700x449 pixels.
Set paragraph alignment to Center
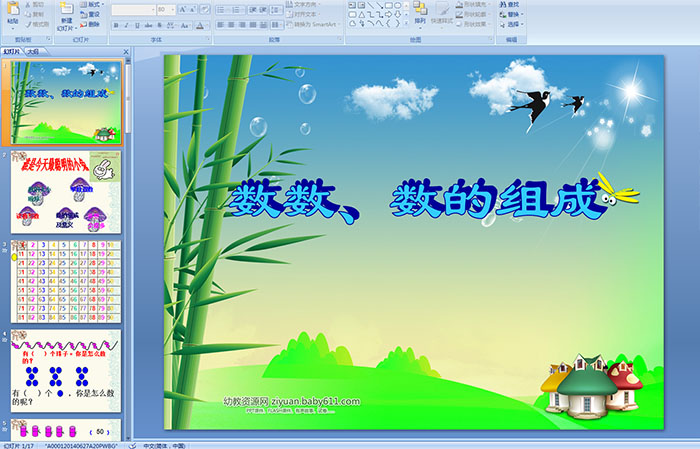pos(231,25)
